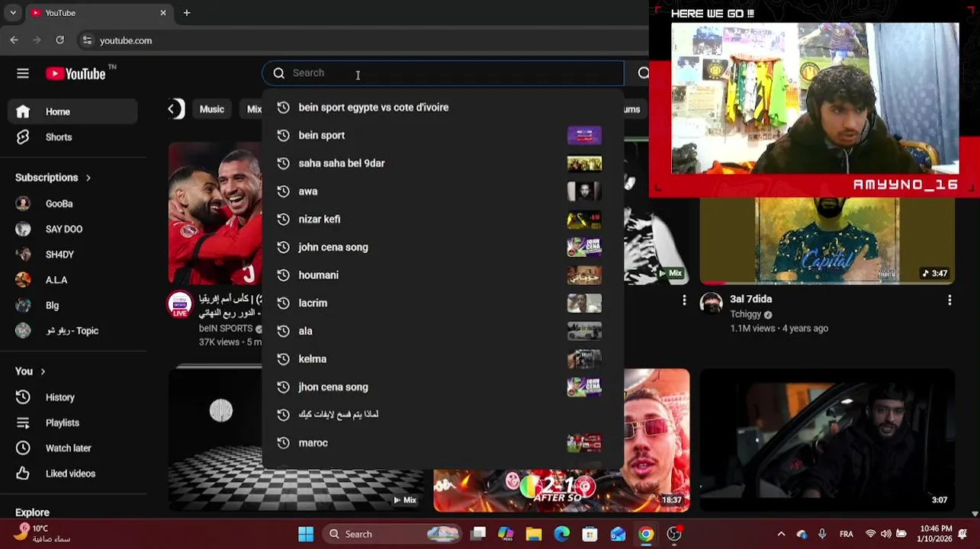Show hidden system tray icons

pos(781,535)
